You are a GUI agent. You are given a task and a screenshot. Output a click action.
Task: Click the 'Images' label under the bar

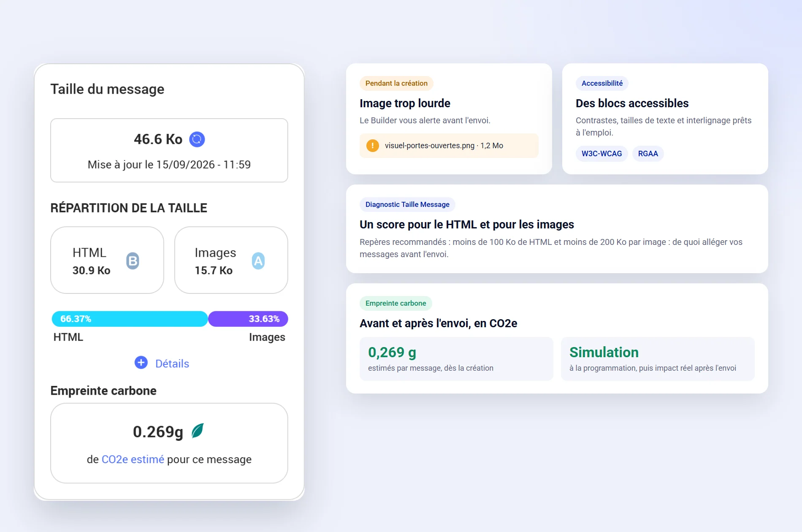click(x=267, y=337)
